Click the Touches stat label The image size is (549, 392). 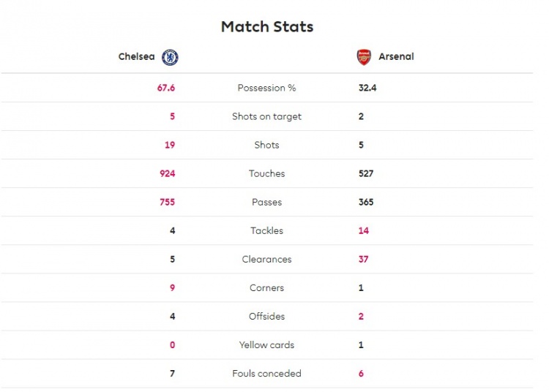(x=266, y=173)
